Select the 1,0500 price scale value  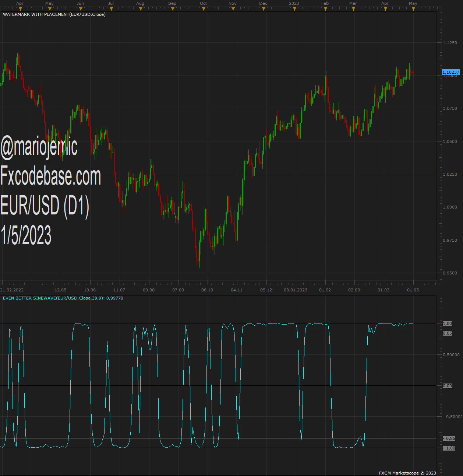click(450, 141)
